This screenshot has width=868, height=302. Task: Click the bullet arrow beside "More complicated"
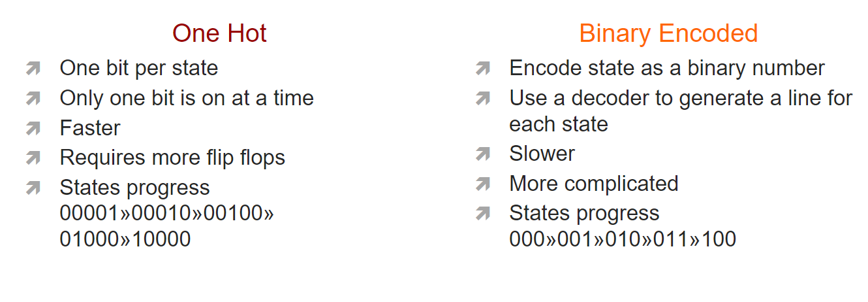[483, 184]
